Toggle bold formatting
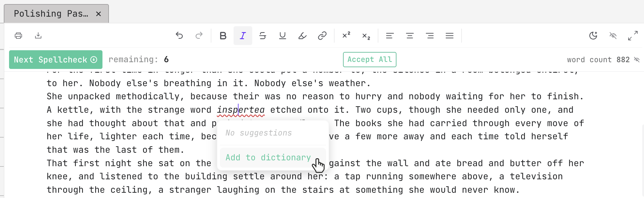 click(223, 36)
